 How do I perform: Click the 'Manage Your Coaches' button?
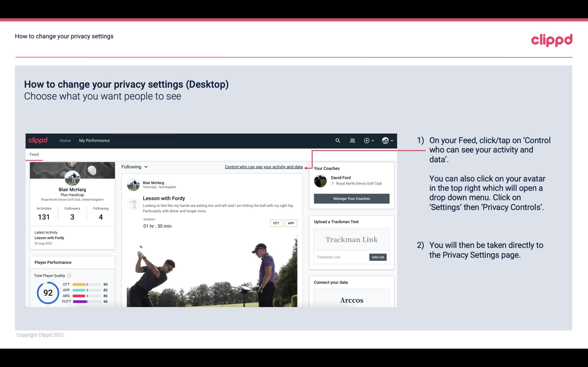tap(352, 198)
